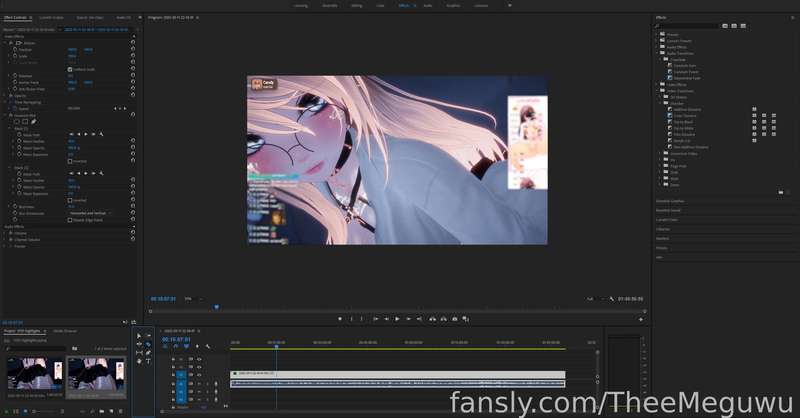The width and height of the screenshot is (800, 418).
Task: Click the Export Frame camera icon
Action: [x=455, y=319]
